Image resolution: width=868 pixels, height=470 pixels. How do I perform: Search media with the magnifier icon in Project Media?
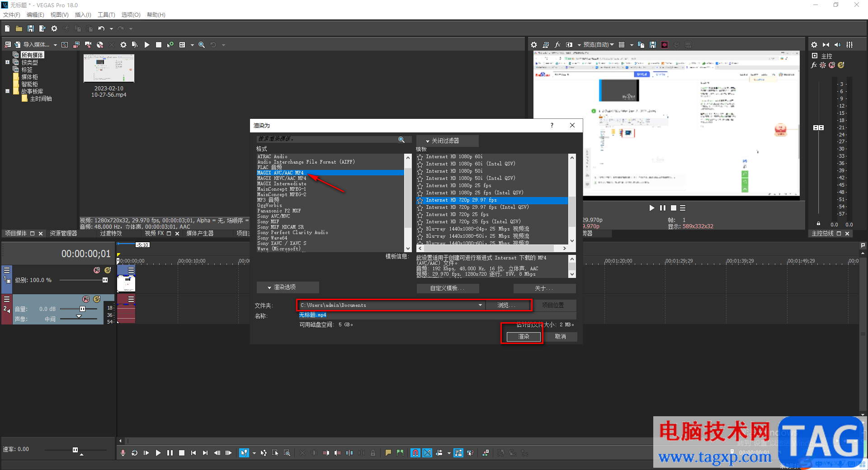[x=202, y=45]
